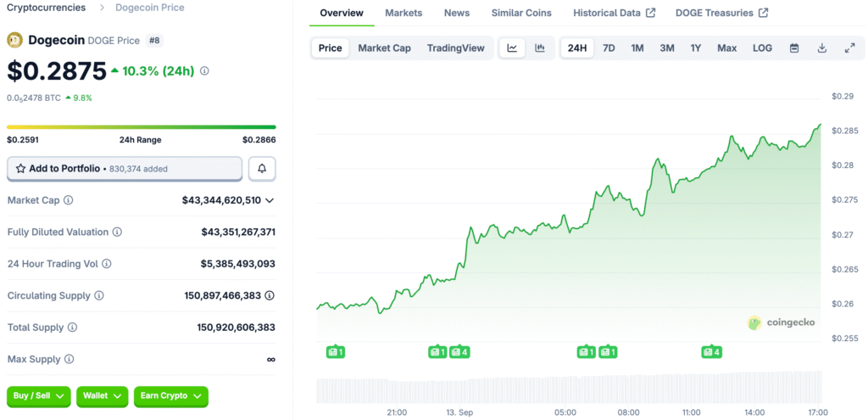Switch to candlestick chart icon

pyautogui.click(x=539, y=48)
